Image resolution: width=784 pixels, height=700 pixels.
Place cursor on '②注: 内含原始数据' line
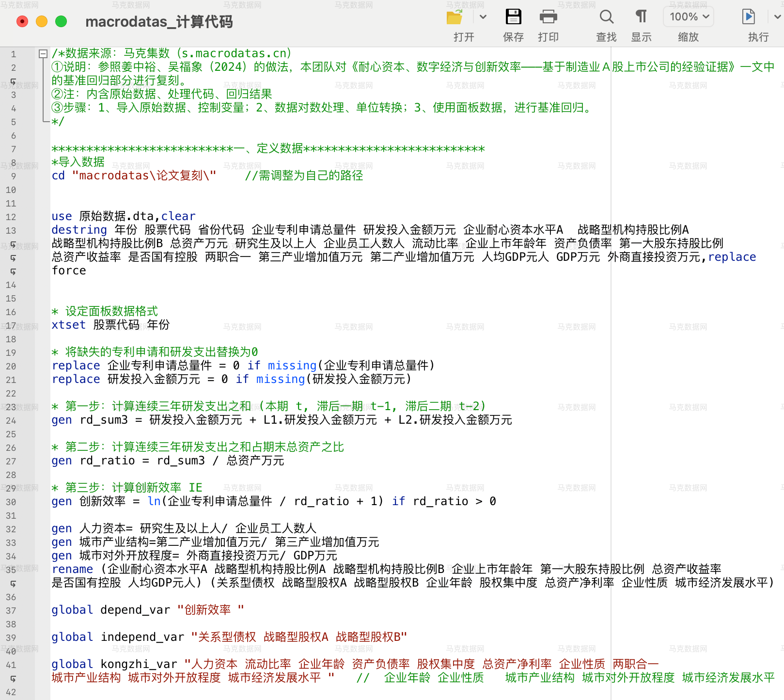pos(162,94)
